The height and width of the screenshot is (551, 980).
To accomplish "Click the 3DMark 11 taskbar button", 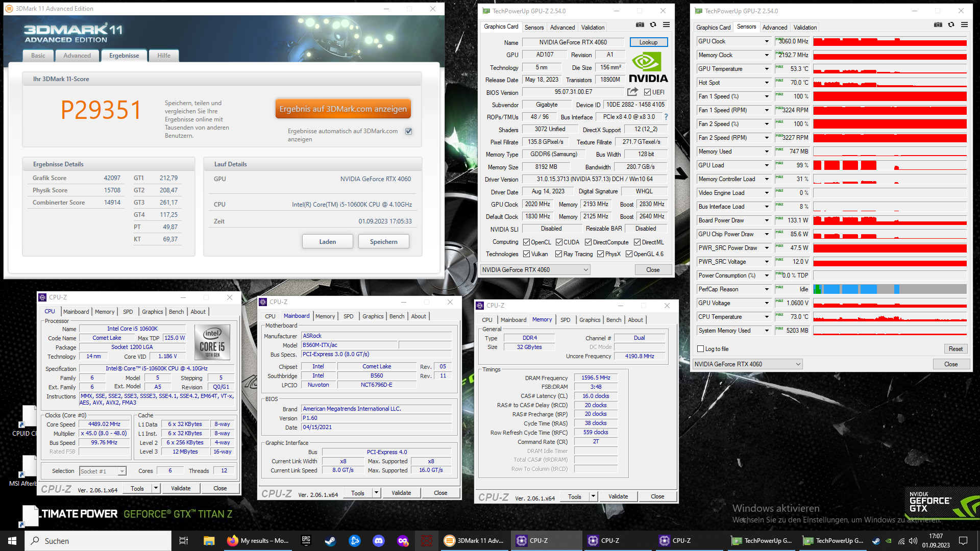I will pyautogui.click(x=474, y=541).
